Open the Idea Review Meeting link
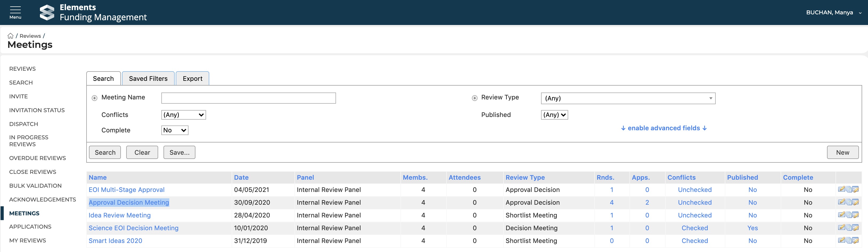 pos(120,215)
